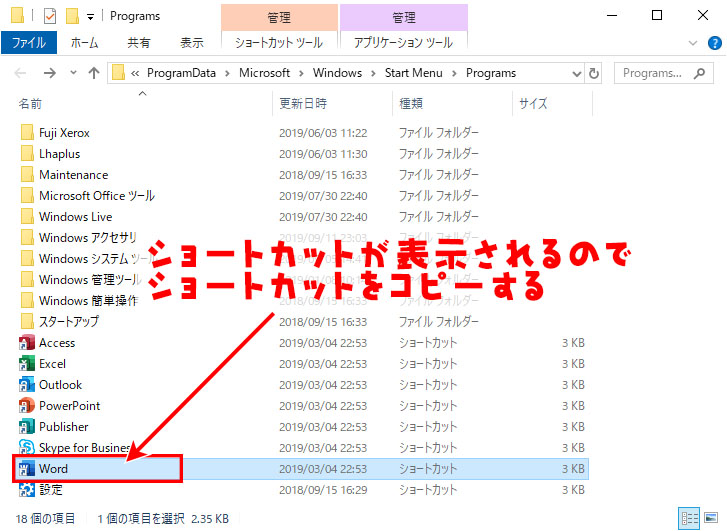Expand arrow after Start Menu breadcrumb
727x531 pixels.
tap(454, 73)
